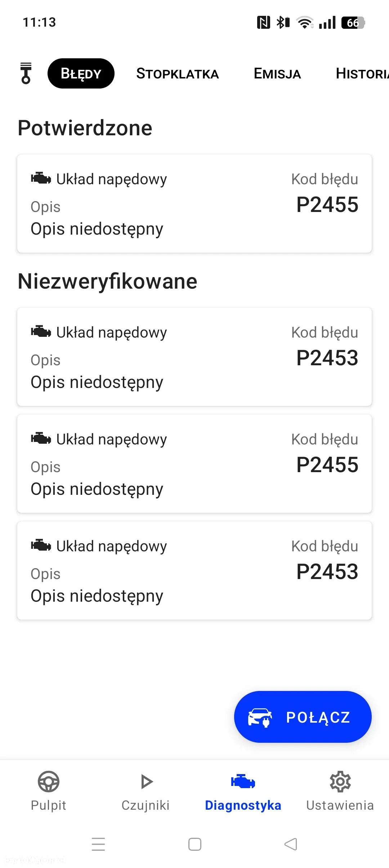
Task: Open Ustawienia gear icon
Action: click(x=340, y=781)
